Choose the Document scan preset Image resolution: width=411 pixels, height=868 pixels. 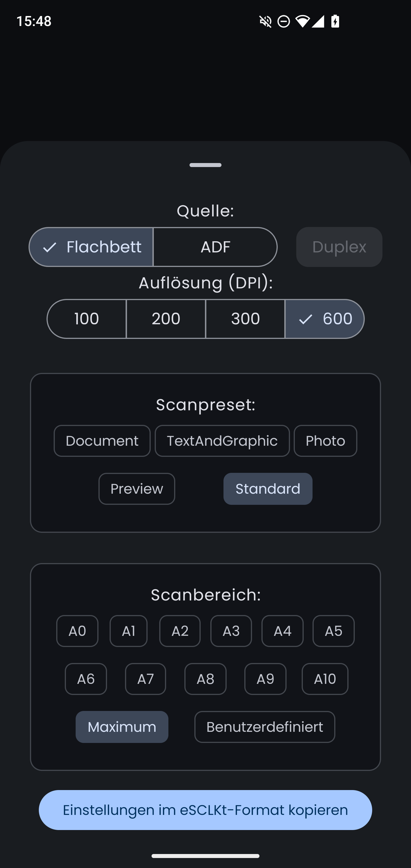tap(102, 441)
